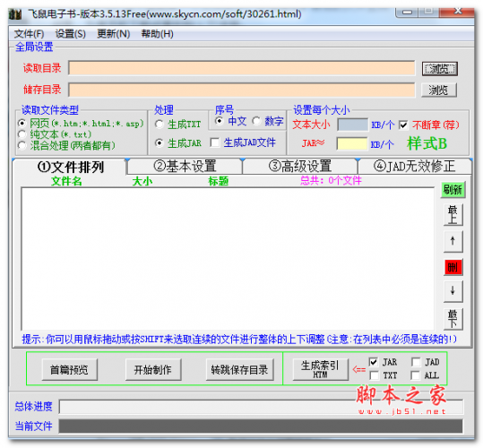The height and width of the screenshot is (448, 483).
Task: Click the 总共: 0个文件 count text
Action: tap(331, 180)
